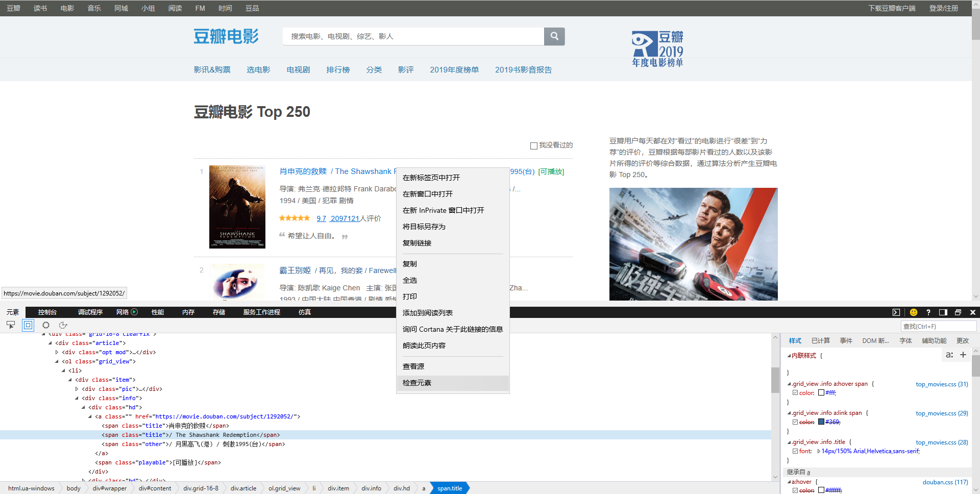The width and height of the screenshot is (980, 494).
Task: Click the span.title breadcrumb item
Action: pyautogui.click(x=450, y=488)
